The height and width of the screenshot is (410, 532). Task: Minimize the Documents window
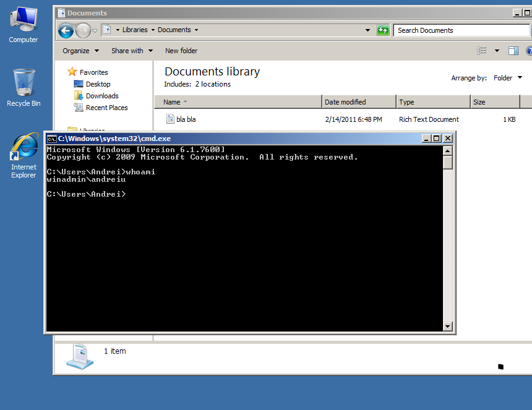[517, 13]
